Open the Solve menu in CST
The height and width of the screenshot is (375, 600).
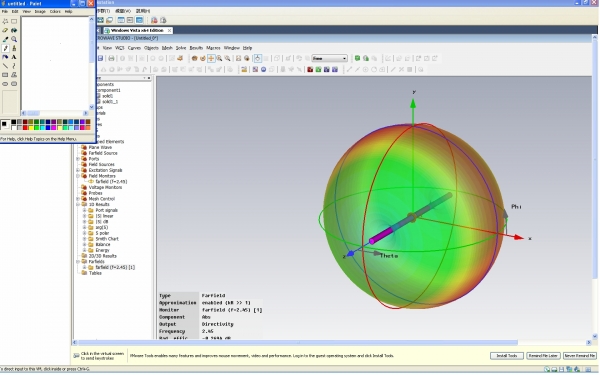[181, 48]
